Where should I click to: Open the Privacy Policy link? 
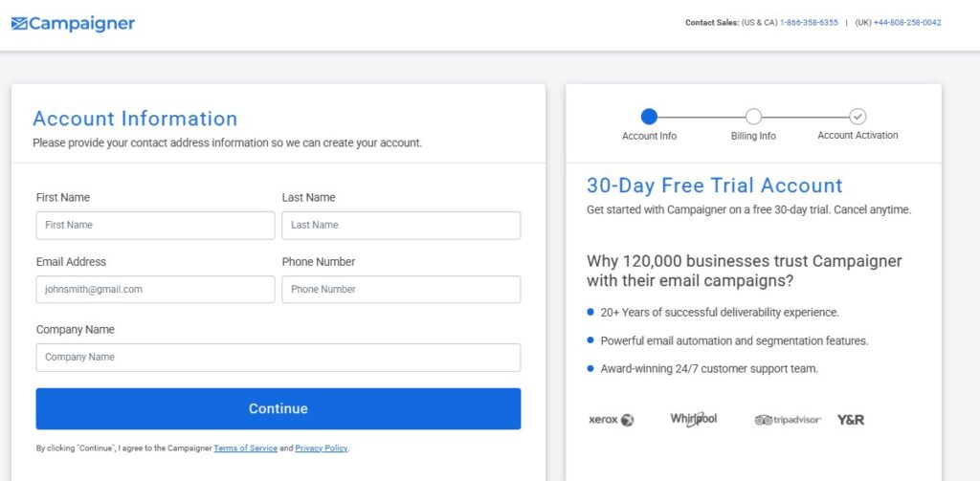pyautogui.click(x=322, y=448)
